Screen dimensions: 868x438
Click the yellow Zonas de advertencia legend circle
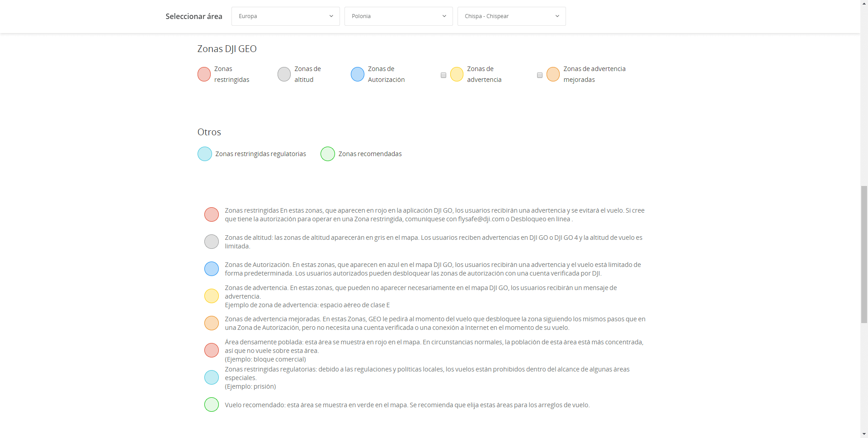pos(457,74)
